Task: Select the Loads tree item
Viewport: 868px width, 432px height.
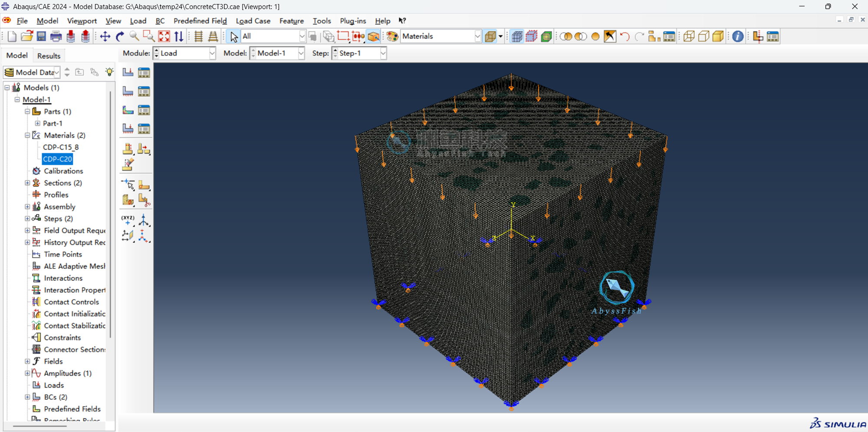Action: [x=54, y=386]
